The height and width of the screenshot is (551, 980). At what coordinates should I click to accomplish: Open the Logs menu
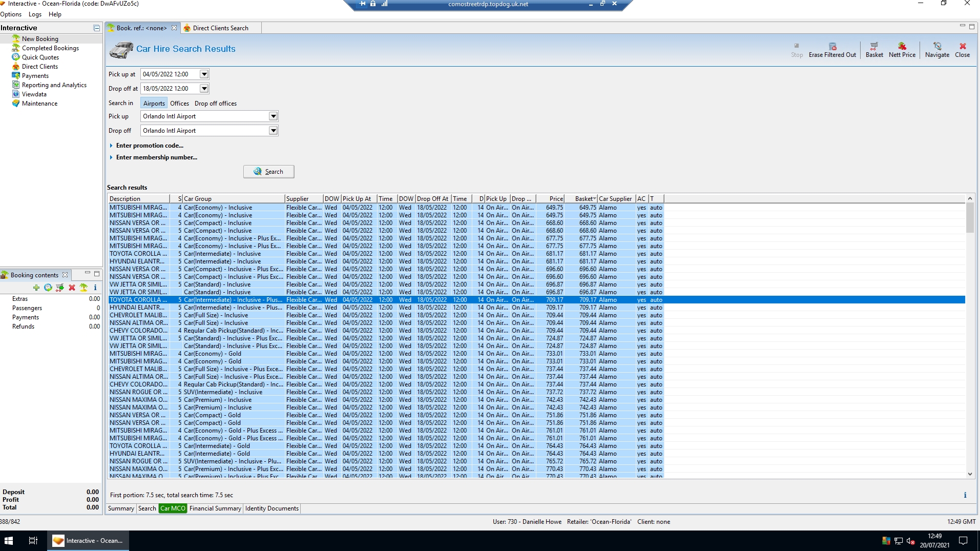tap(35, 14)
